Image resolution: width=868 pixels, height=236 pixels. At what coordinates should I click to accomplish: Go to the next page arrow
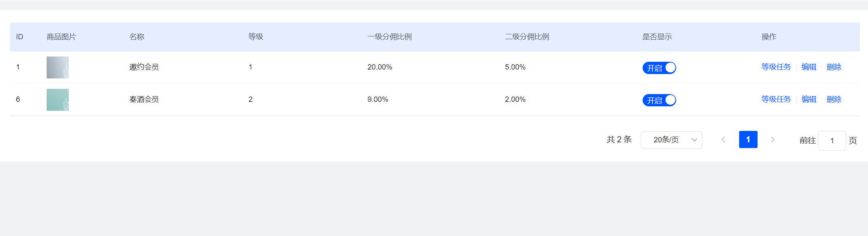tap(773, 140)
